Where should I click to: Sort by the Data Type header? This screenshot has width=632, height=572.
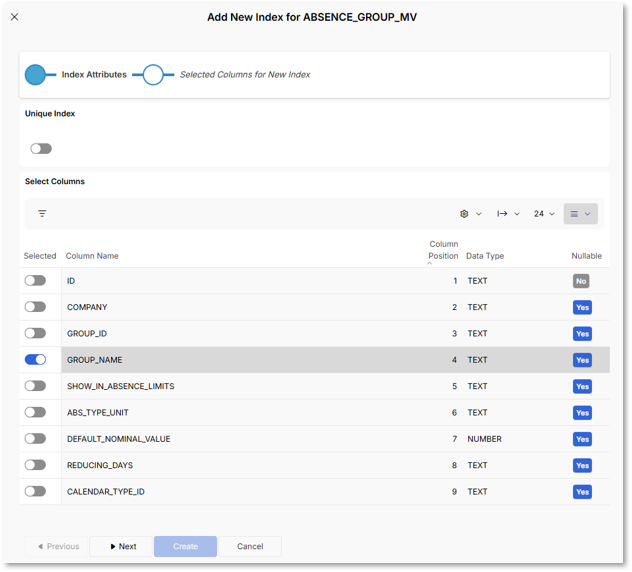[x=485, y=256]
